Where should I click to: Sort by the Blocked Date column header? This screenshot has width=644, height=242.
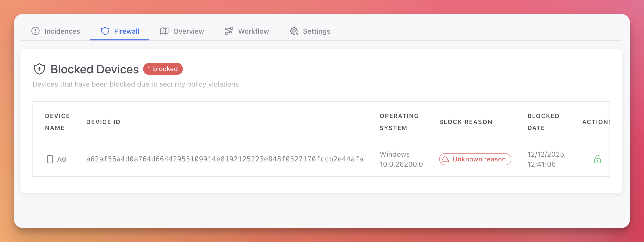543,122
